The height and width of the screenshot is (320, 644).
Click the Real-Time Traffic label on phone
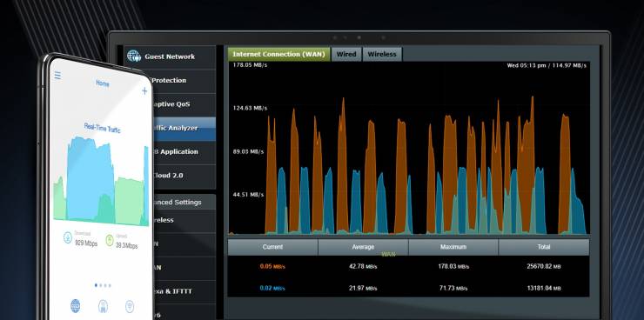point(103,128)
